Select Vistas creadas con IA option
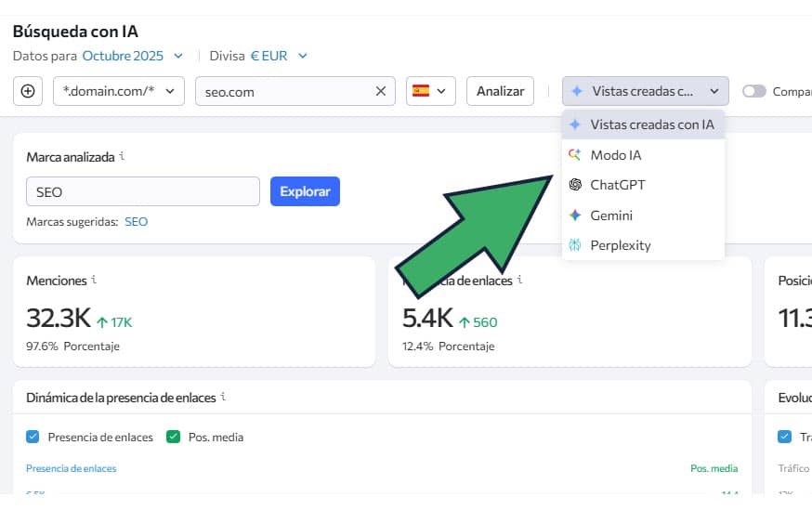Image resolution: width=812 pixels, height=510 pixels. click(x=643, y=124)
